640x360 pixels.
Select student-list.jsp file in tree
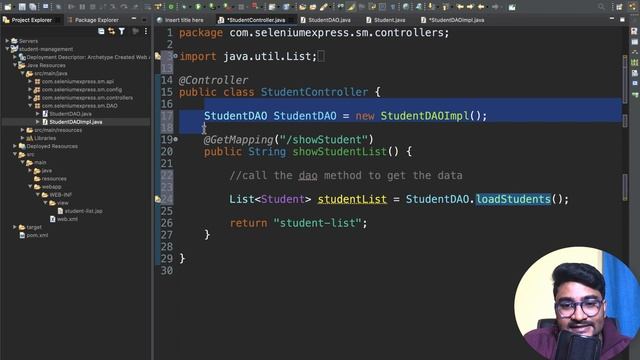click(x=84, y=211)
